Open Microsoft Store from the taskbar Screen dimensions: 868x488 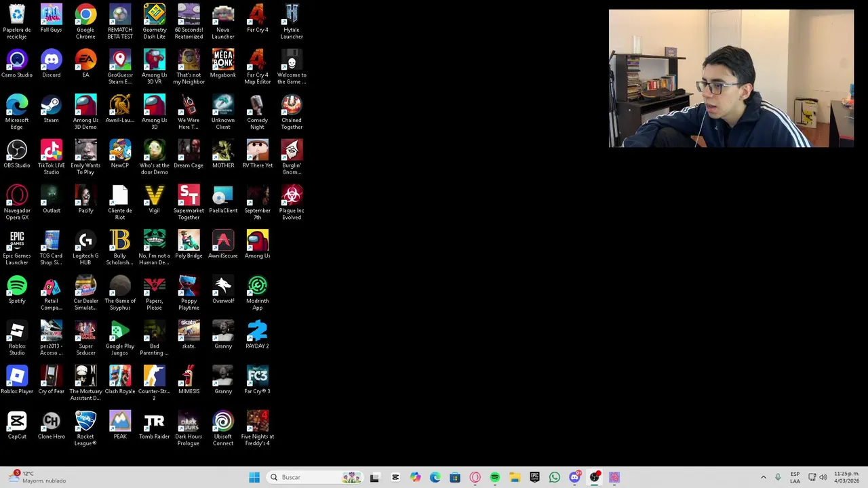pos(455,477)
